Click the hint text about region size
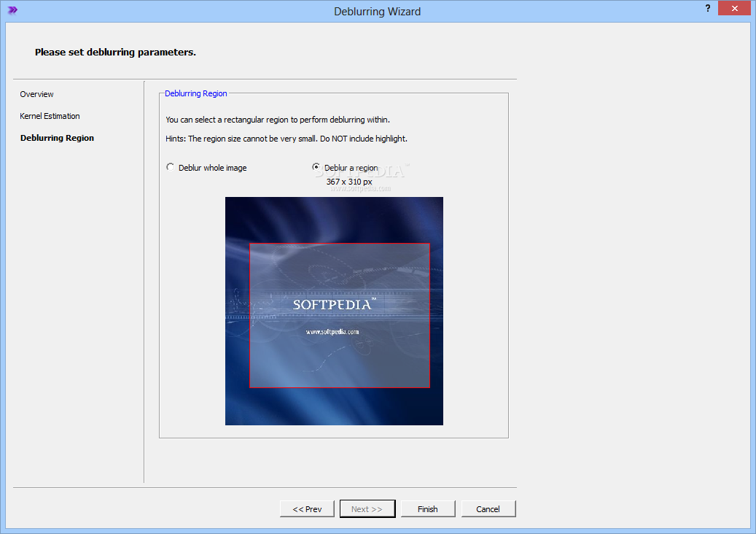The width and height of the screenshot is (756, 534). [287, 139]
